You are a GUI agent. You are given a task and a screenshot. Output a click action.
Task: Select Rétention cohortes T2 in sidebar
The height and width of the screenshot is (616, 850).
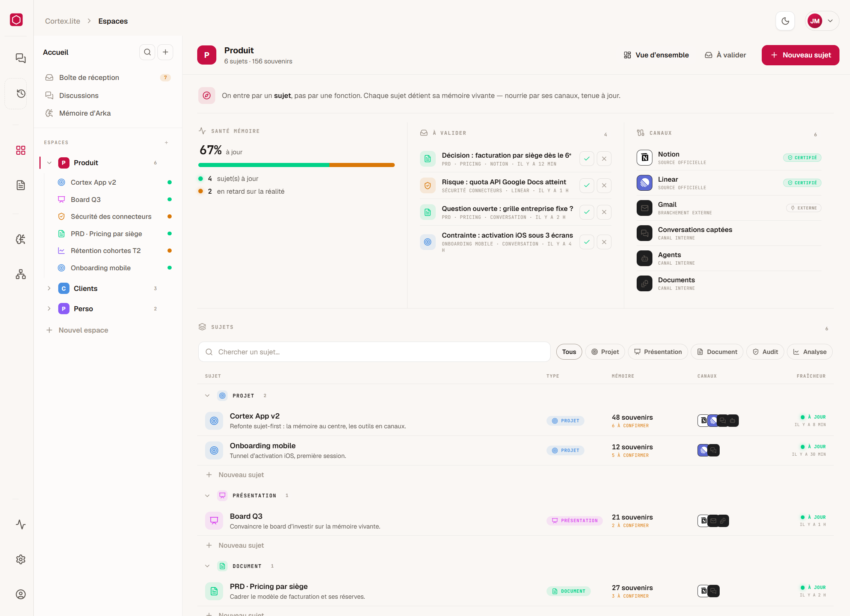point(114,250)
